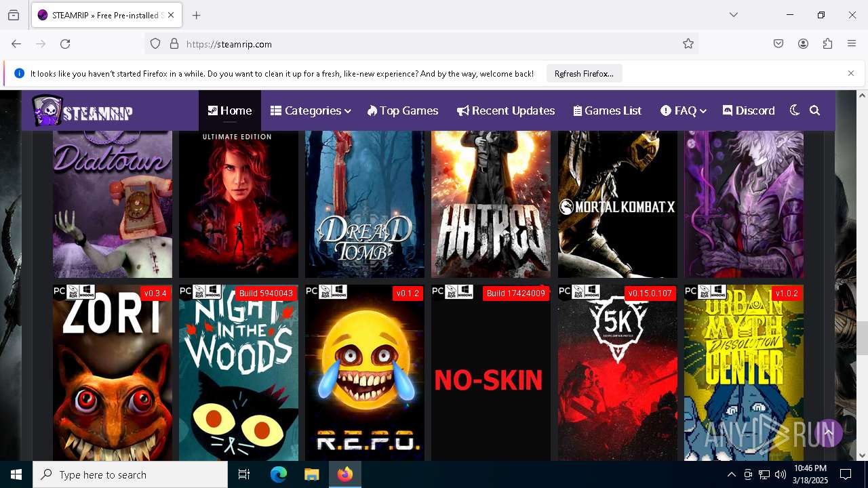Viewport: 868px width, 488px height.
Task: Open Night in the Woods cover
Action: (x=239, y=373)
